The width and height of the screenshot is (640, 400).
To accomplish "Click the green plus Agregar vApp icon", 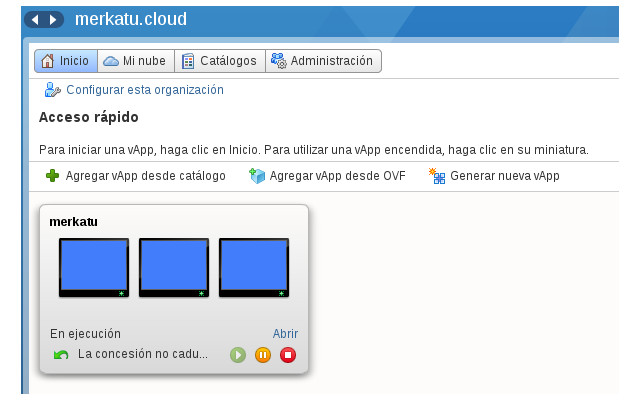I will pos(52,176).
